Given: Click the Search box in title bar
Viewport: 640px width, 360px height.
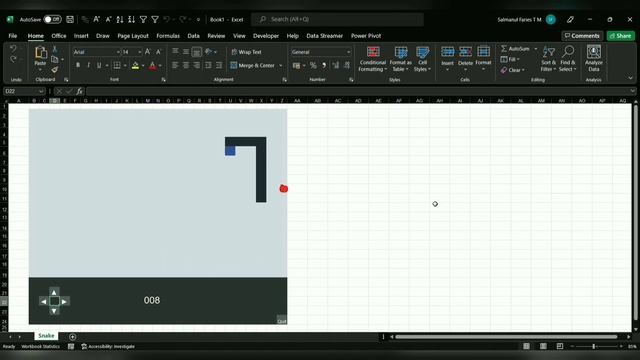Looking at the screenshot, I should click(x=338, y=19).
